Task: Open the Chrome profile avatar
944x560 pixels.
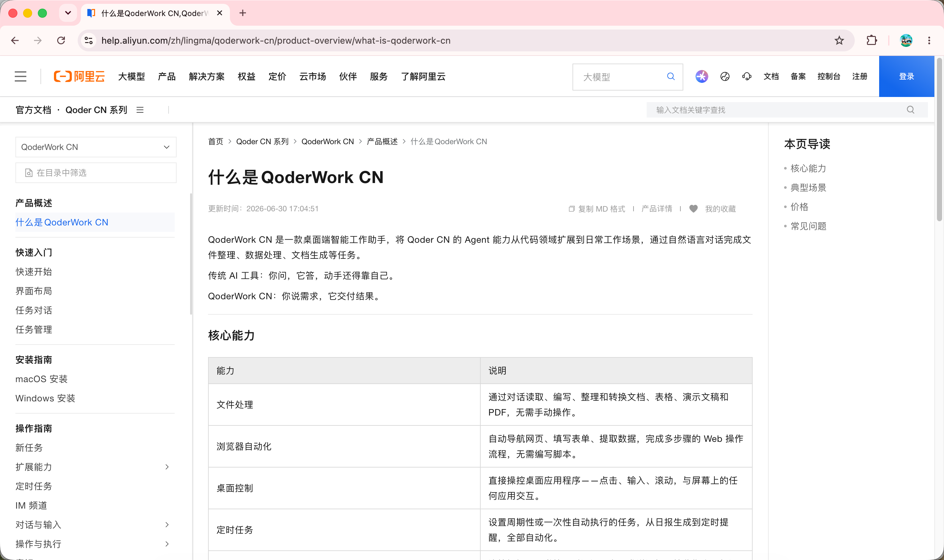Action: pos(906,40)
